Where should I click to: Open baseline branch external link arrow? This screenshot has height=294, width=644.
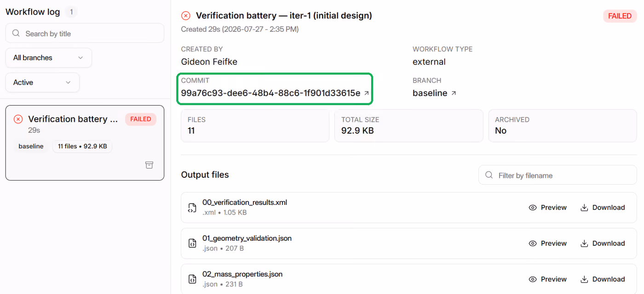pos(454,93)
